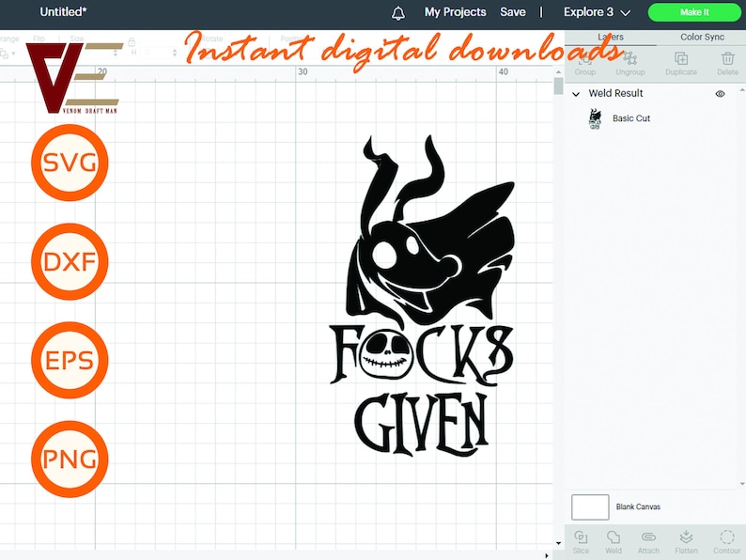Image resolution: width=746 pixels, height=560 pixels.
Task: Click the green Make It button
Action: point(694,12)
